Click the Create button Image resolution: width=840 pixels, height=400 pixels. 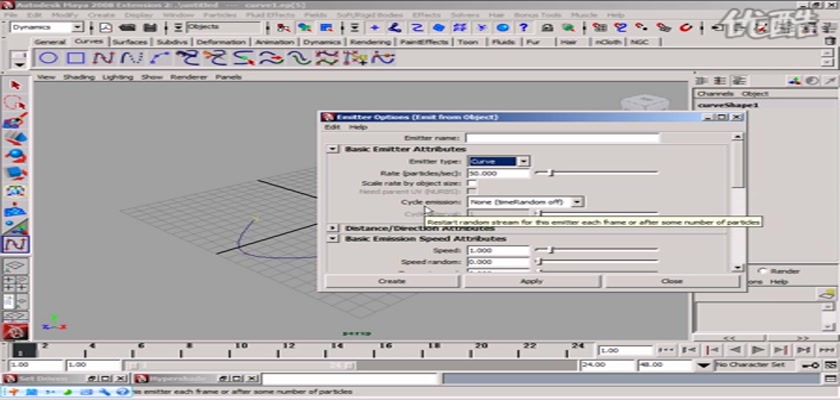tap(392, 281)
